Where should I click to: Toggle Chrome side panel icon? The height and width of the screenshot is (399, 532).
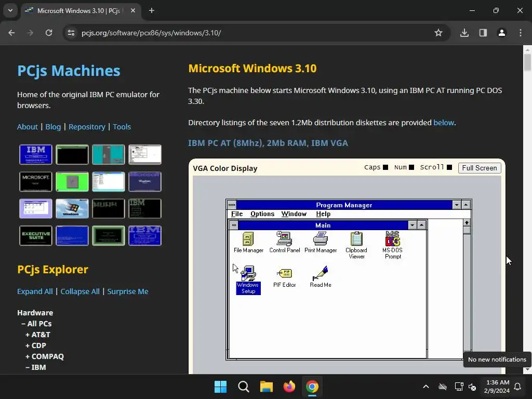pyautogui.click(x=483, y=33)
